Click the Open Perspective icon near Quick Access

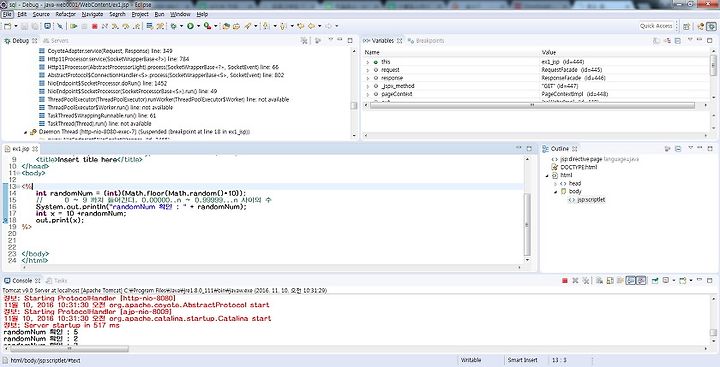[686, 26]
